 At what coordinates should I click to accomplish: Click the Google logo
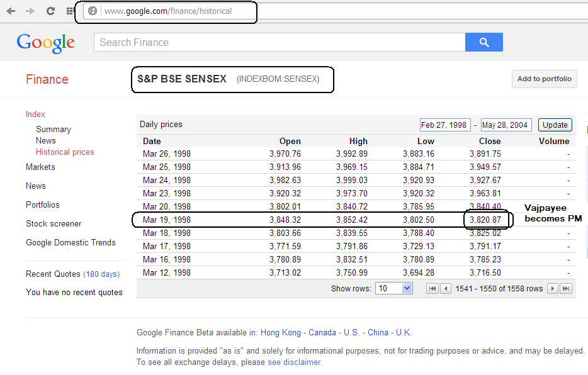pos(46,43)
